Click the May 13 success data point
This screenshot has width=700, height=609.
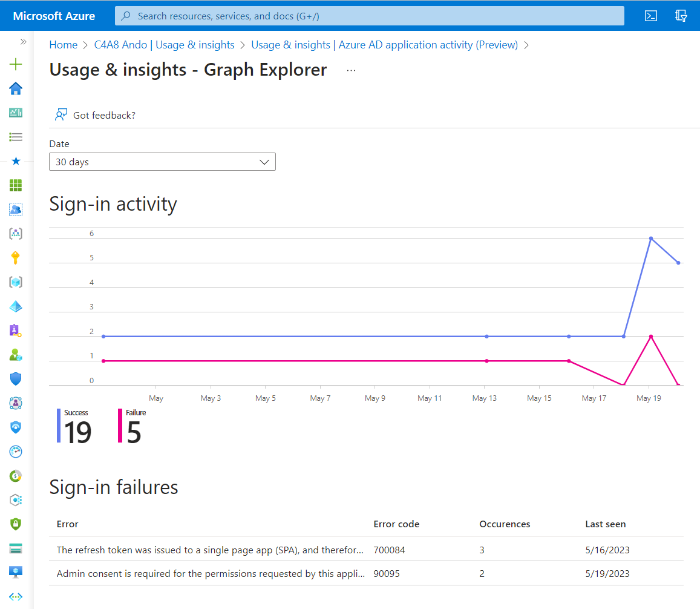(x=486, y=337)
